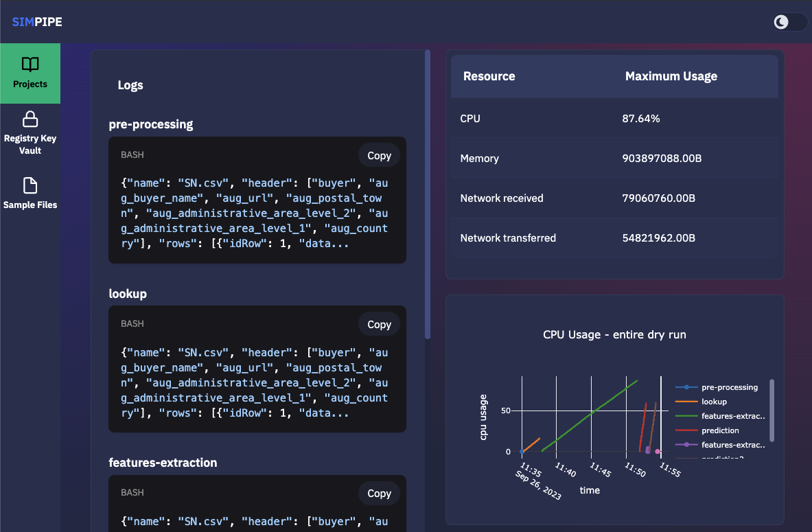Click the lookup log code text

(x=254, y=383)
